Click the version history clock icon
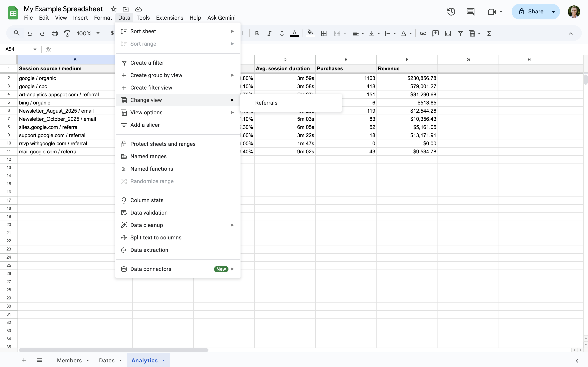 (x=451, y=11)
